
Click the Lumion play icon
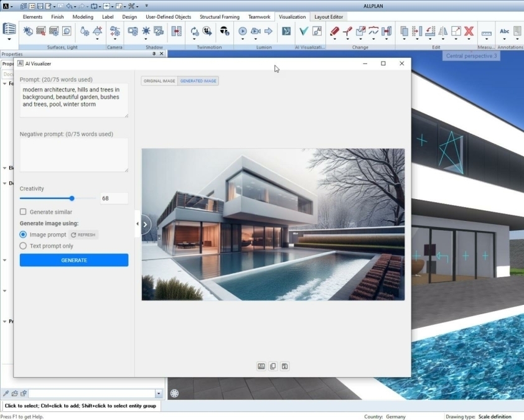[x=243, y=31]
